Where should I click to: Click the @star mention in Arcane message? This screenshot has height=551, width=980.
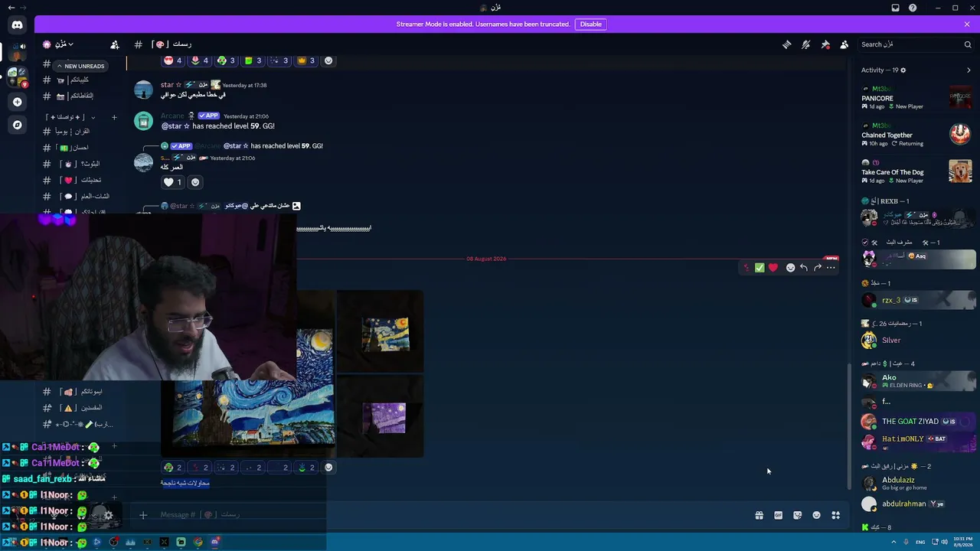click(175, 126)
